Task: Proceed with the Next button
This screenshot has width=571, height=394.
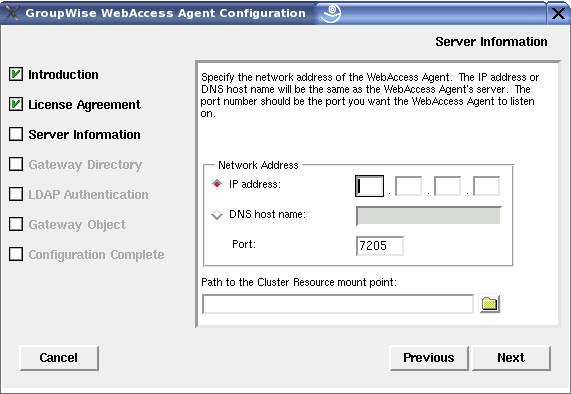Action: [x=511, y=358]
